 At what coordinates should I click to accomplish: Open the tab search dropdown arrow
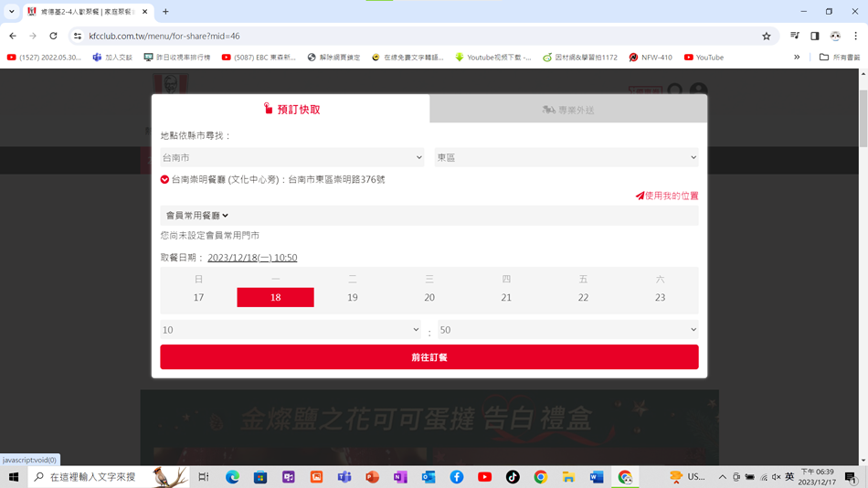[x=12, y=12]
